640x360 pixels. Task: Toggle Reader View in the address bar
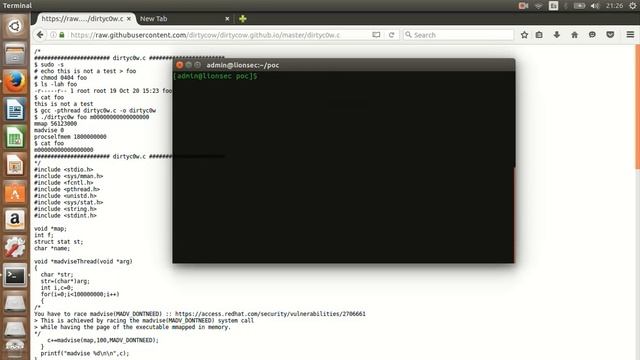376,35
